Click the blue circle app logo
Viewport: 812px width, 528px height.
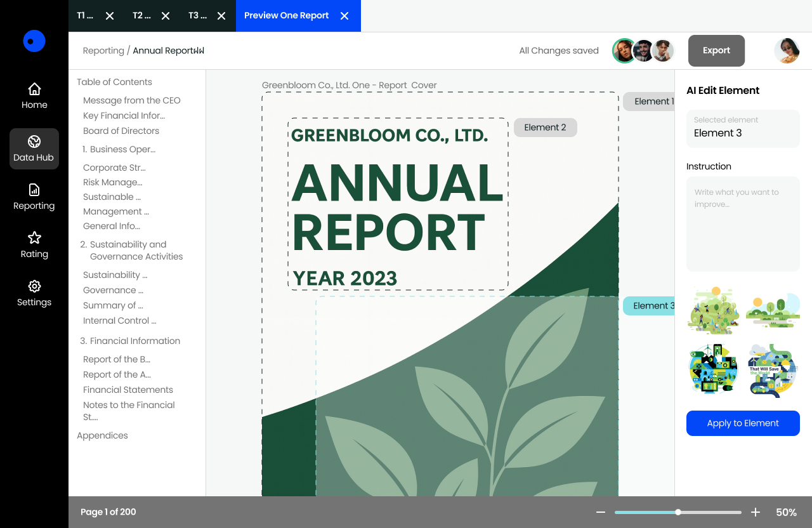[34, 41]
